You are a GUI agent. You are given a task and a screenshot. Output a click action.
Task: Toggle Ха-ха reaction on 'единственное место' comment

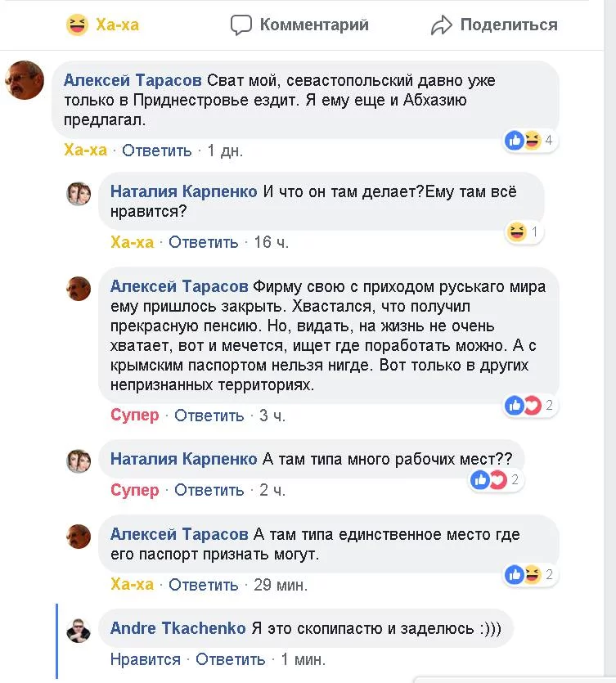pos(133,585)
